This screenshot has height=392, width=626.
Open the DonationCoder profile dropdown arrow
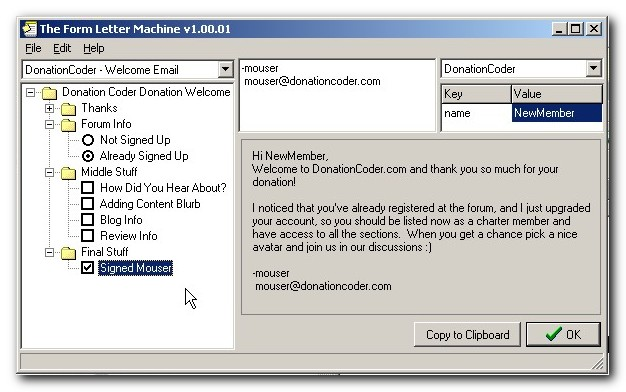tap(593, 69)
